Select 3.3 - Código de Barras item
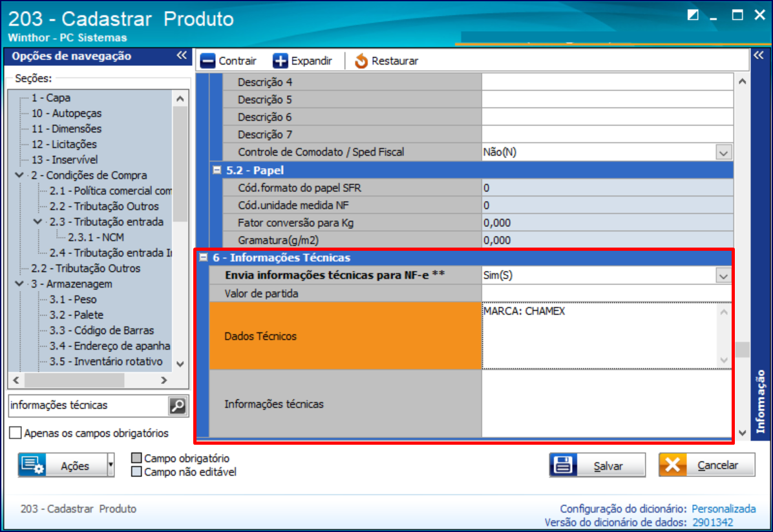Screen dimensions: 773x532 (x=101, y=330)
